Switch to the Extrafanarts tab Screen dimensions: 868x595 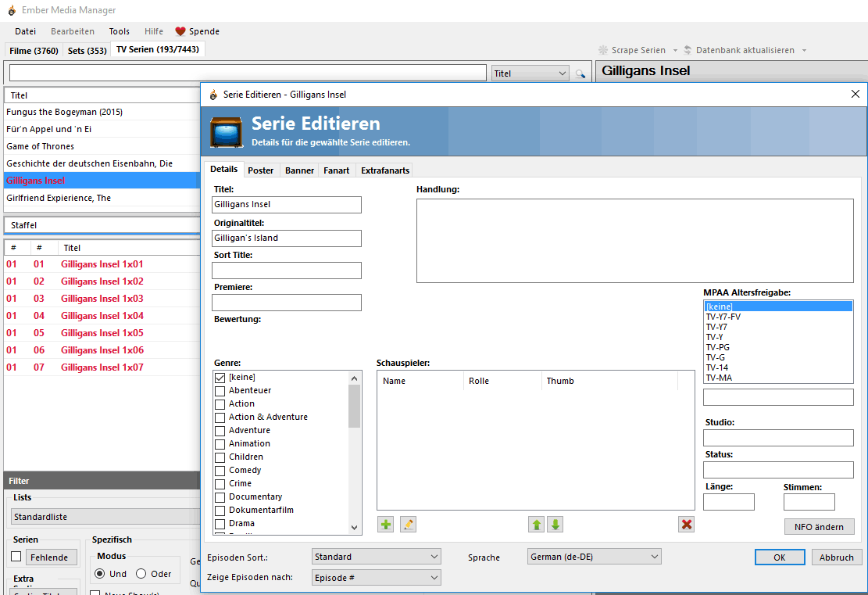pyautogui.click(x=385, y=170)
